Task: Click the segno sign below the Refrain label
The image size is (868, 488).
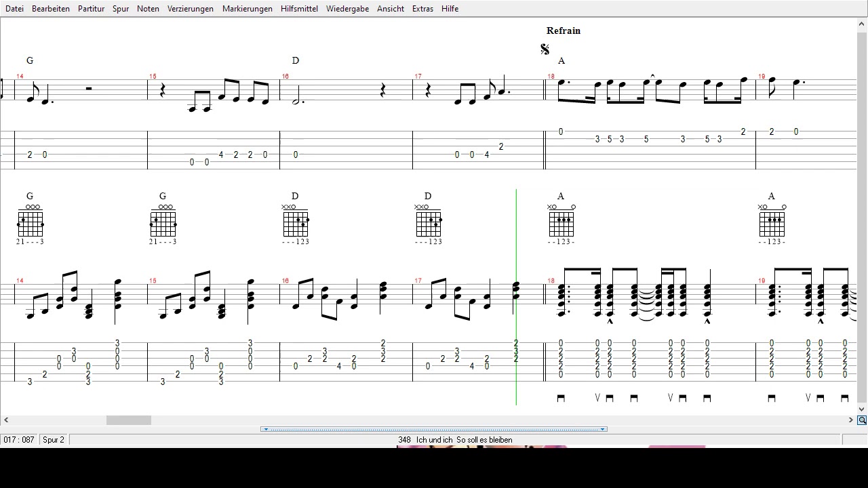Action: pos(545,49)
